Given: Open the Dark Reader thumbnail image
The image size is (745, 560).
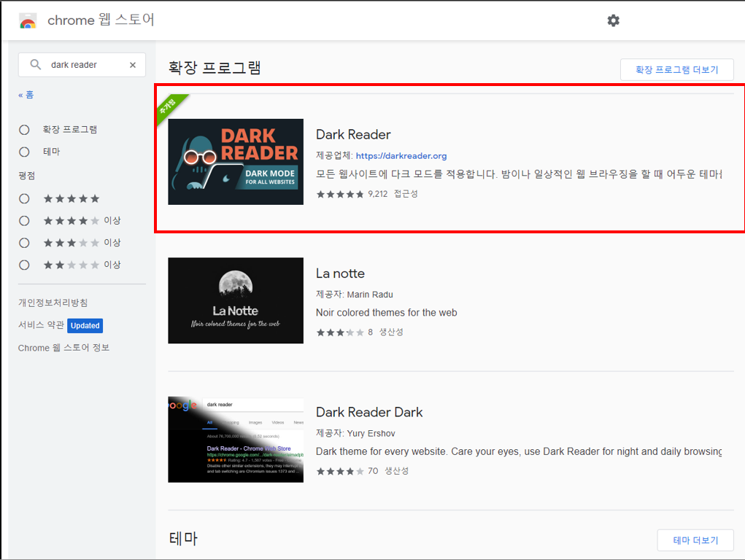Looking at the screenshot, I should (x=236, y=162).
